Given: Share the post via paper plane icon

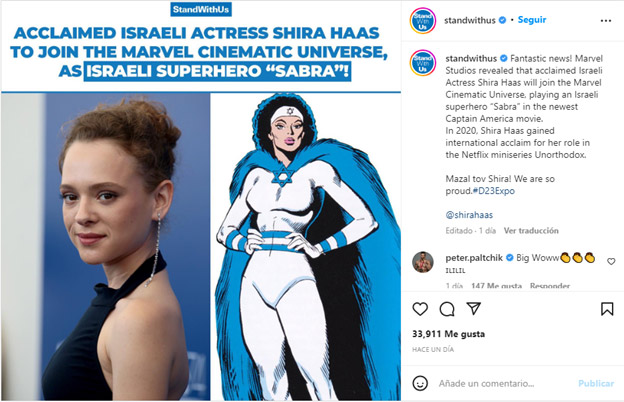Looking at the screenshot, I should point(474,308).
